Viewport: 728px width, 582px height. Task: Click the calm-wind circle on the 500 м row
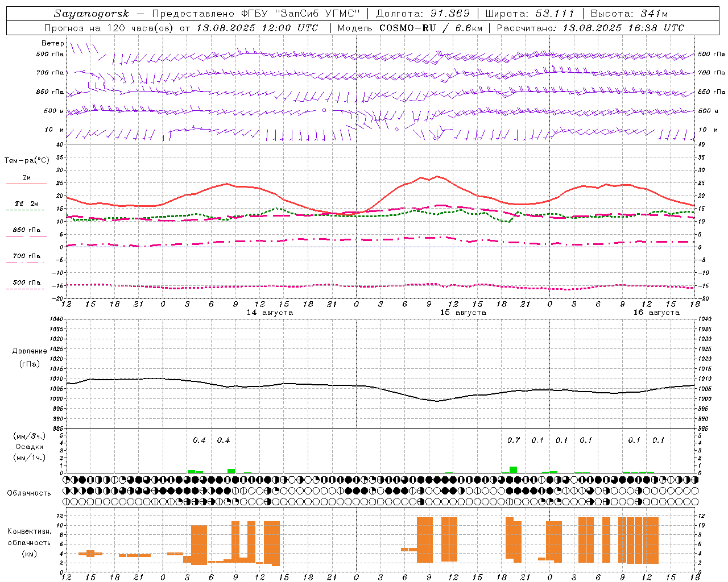(x=324, y=110)
